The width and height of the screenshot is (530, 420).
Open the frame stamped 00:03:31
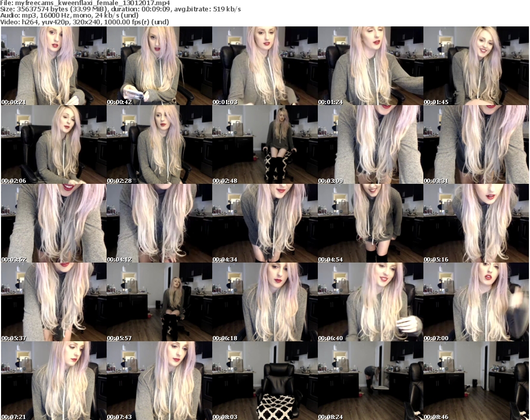tap(476, 144)
